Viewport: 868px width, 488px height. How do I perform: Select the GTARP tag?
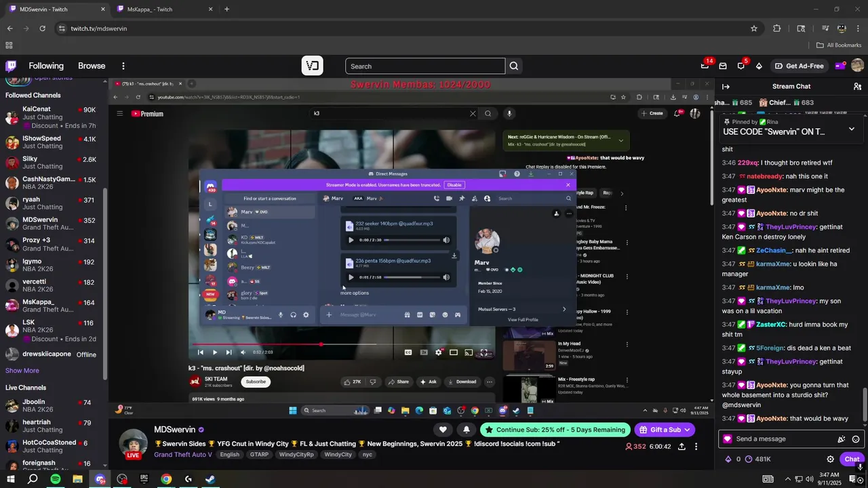coord(258,454)
